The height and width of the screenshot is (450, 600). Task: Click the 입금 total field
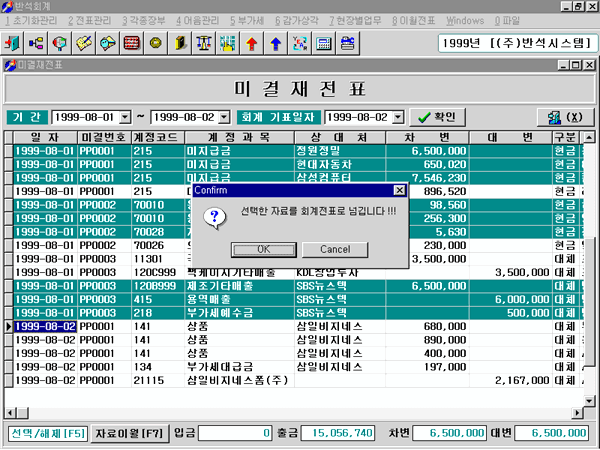(x=235, y=433)
